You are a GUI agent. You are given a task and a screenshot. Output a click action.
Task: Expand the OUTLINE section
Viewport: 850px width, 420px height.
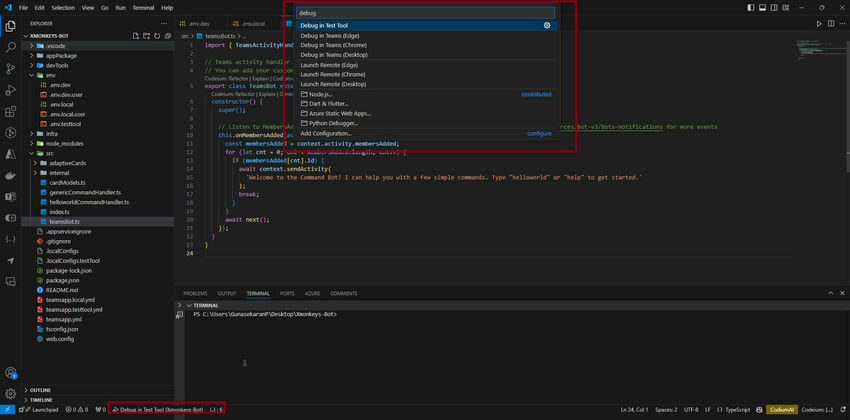(x=40, y=389)
